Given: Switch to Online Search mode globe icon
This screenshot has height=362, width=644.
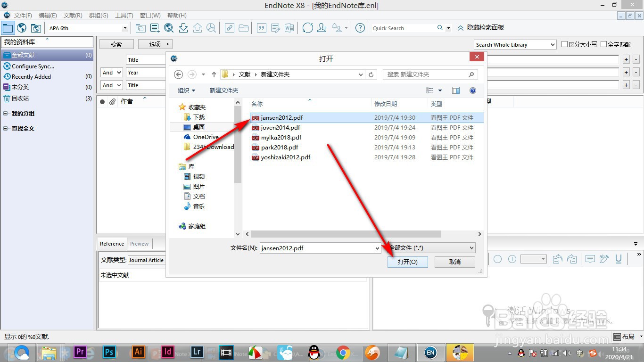Looking at the screenshot, I should (x=22, y=28).
